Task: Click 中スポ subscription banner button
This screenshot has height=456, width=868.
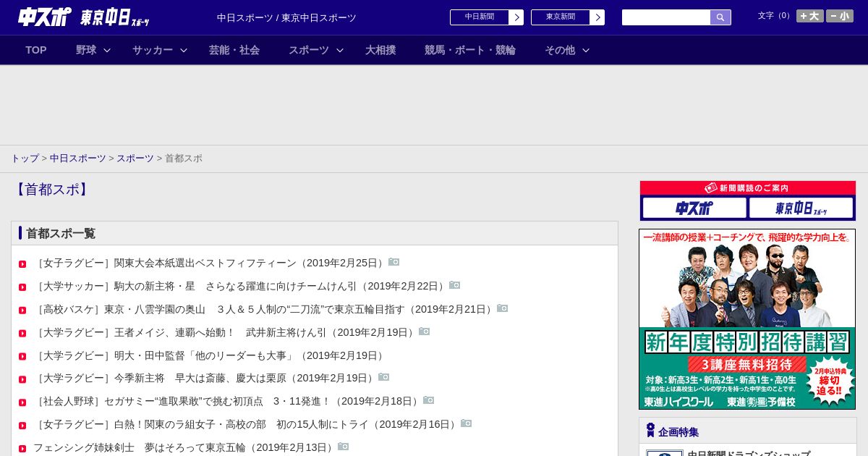Action: [694, 208]
